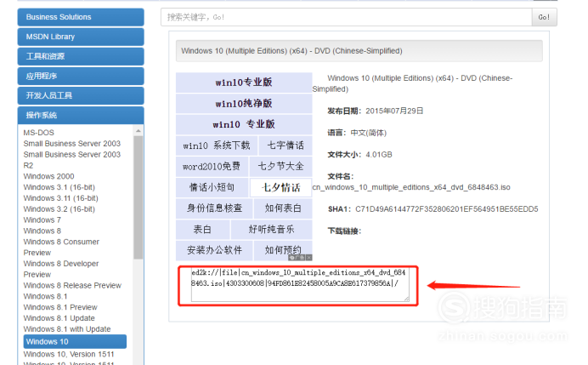Click the file name cn_windows_10_multiple_editions text
This screenshot has width=588, height=365.
pyautogui.click(x=411, y=187)
